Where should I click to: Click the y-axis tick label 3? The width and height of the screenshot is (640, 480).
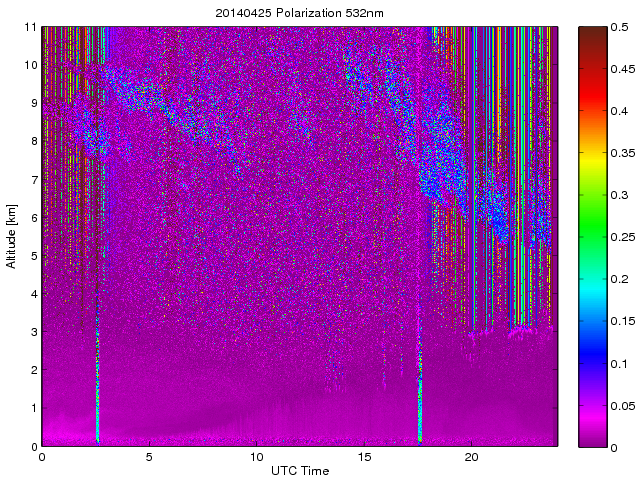33,332
